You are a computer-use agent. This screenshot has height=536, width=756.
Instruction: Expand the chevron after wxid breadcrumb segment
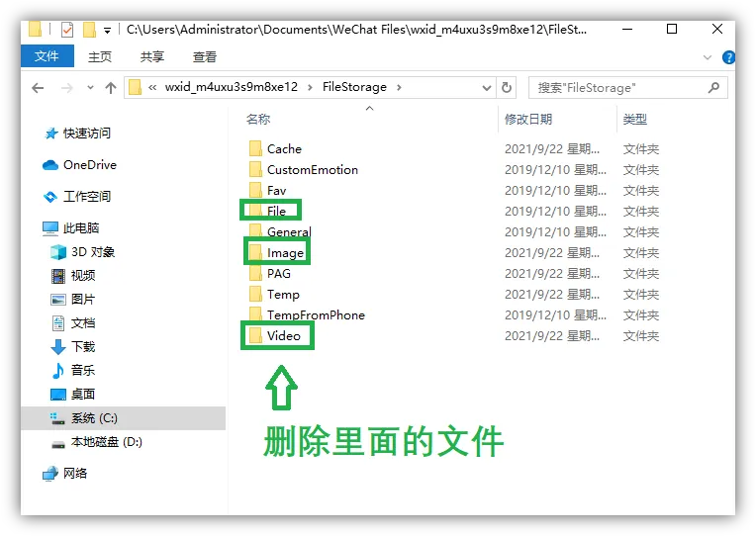[x=310, y=87]
